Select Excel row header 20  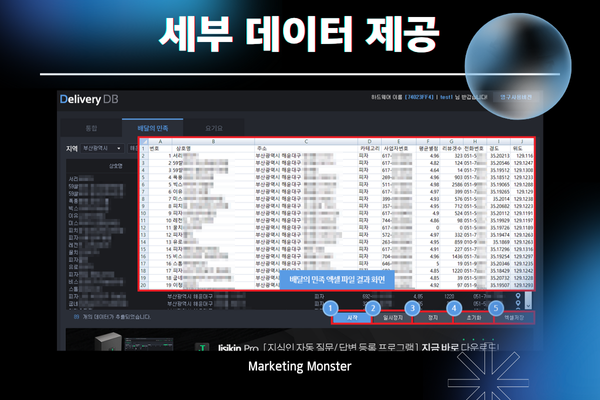pyautogui.click(x=143, y=285)
